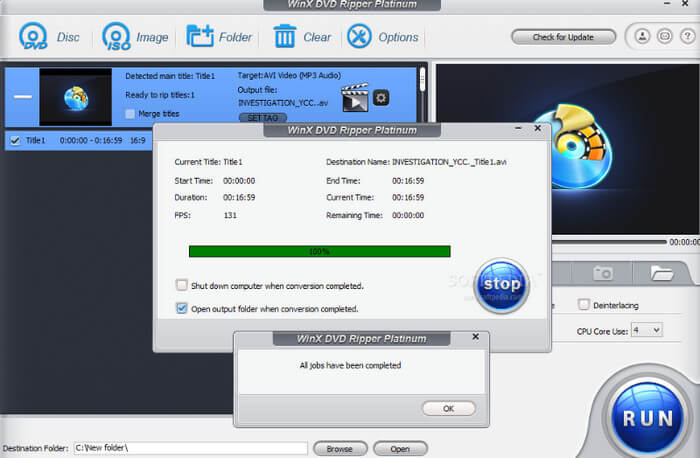Add a DVD folder source

[219, 37]
